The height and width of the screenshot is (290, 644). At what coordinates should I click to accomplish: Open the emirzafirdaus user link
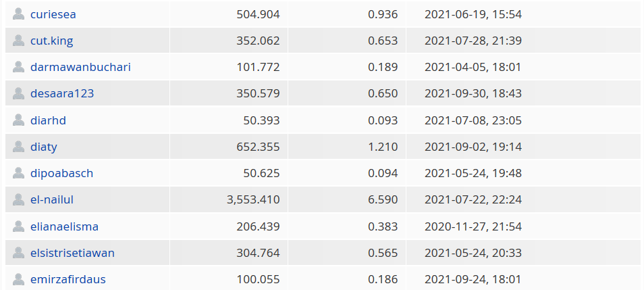(68, 279)
